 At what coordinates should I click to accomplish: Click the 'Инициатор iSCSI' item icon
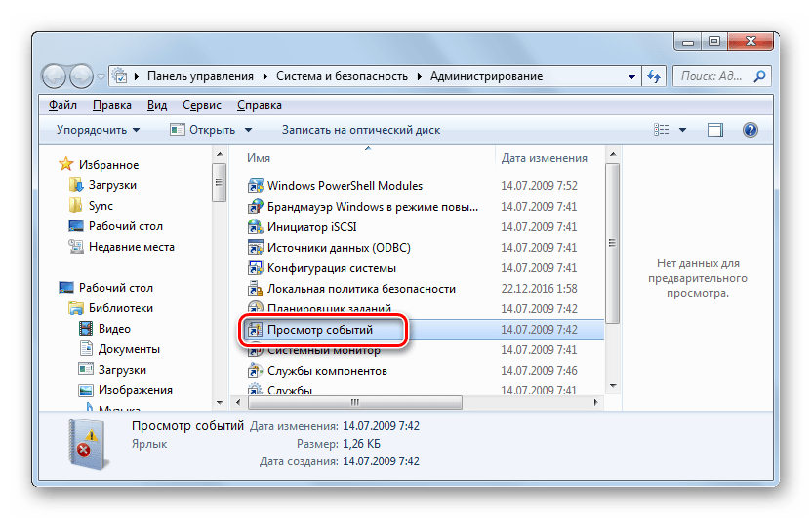point(255,226)
